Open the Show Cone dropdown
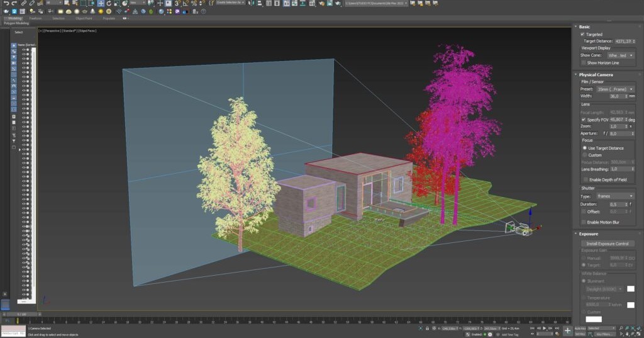Viewport: 644px width, 338px height. (621, 55)
